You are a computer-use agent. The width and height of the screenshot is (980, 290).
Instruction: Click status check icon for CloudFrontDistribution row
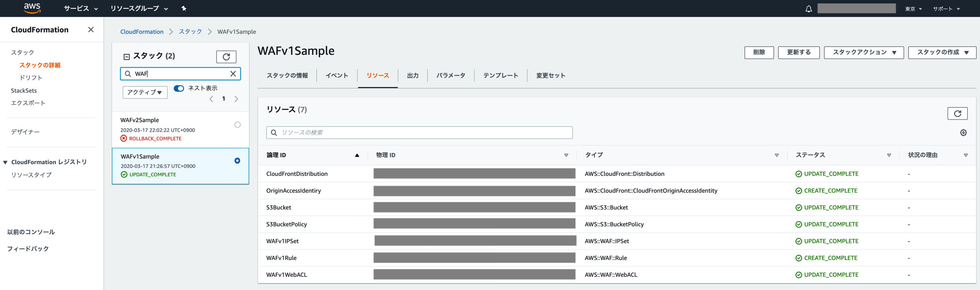(799, 174)
